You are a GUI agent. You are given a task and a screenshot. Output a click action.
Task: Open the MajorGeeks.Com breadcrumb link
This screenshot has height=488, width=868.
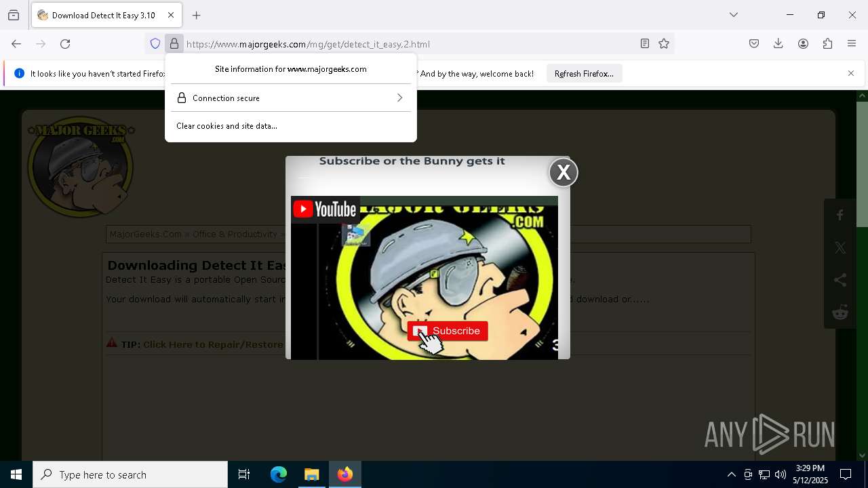click(x=146, y=234)
